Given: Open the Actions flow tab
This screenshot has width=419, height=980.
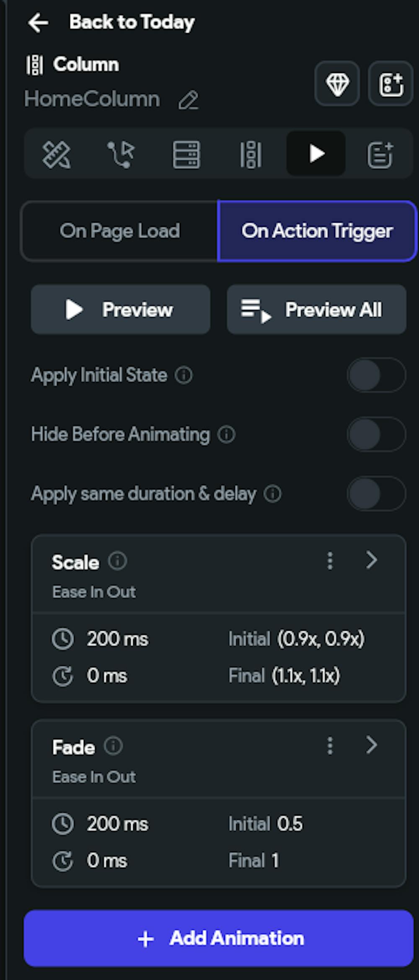Looking at the screenshot, I should pyautogui.click(x=122, y=154).
